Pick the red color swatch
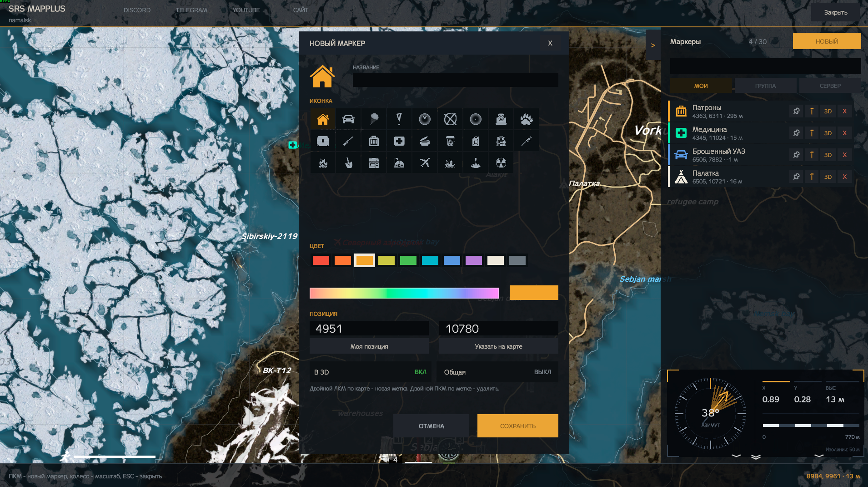 [x=321, y=260]
